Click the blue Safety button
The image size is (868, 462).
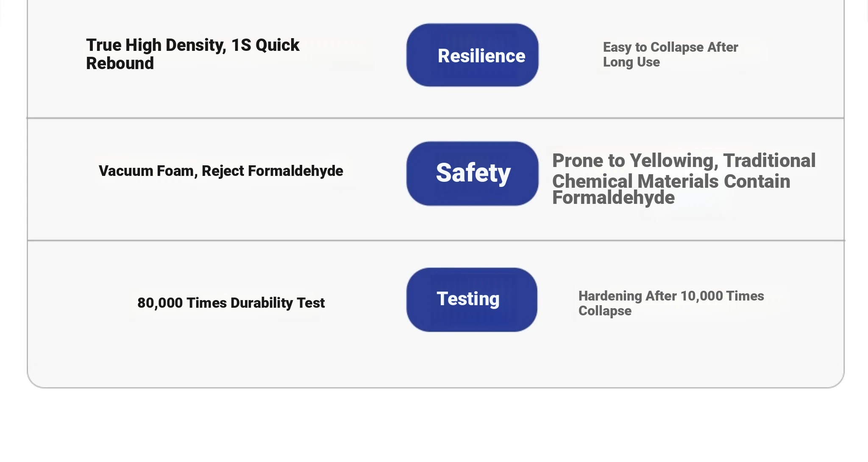(x=472, y=173)
